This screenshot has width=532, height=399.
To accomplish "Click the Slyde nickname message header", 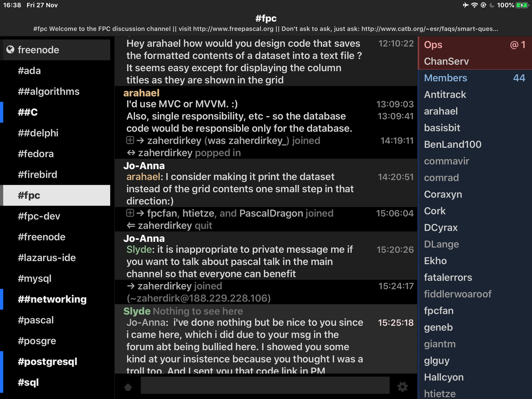I will pyautogui.click(x=137, y=311).
